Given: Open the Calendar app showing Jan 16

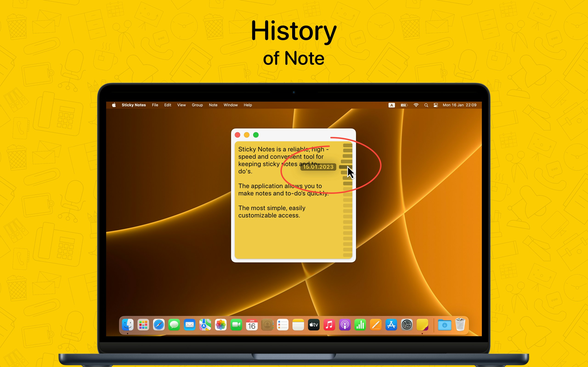Looking at the screenshot, I should click(252, 325).
